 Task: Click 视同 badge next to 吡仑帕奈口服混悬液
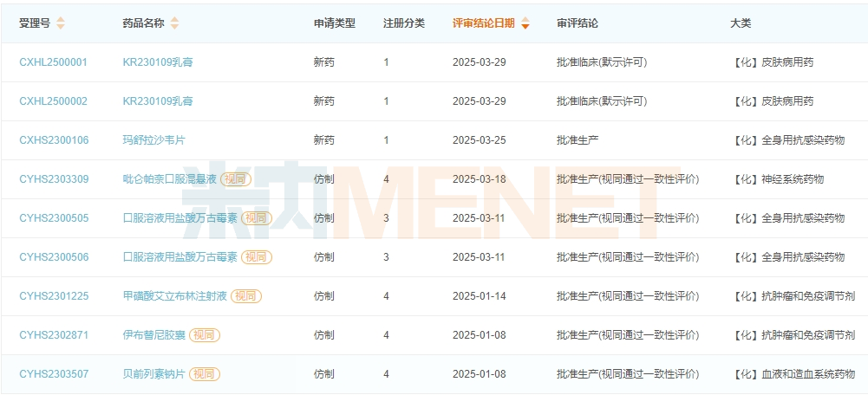(x=236, y=179)
